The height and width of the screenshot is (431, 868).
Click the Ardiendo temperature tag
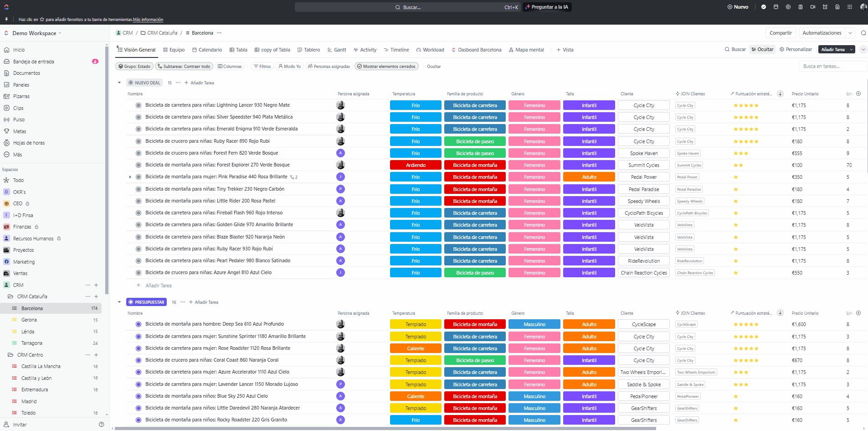416,165
